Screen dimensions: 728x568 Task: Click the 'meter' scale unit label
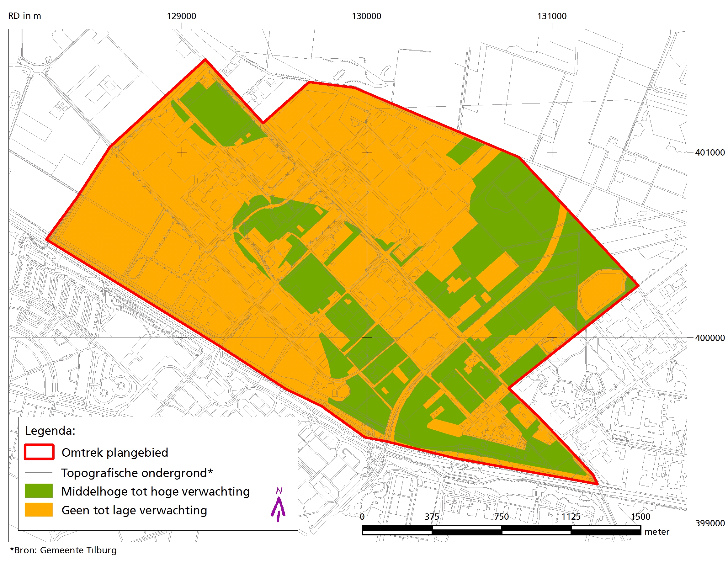pos(657,532)
